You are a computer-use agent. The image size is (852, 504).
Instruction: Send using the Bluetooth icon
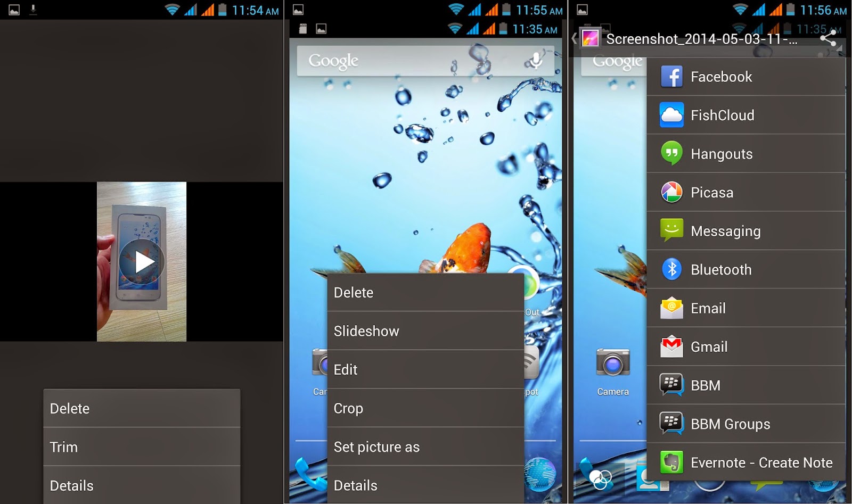point(671,269)
